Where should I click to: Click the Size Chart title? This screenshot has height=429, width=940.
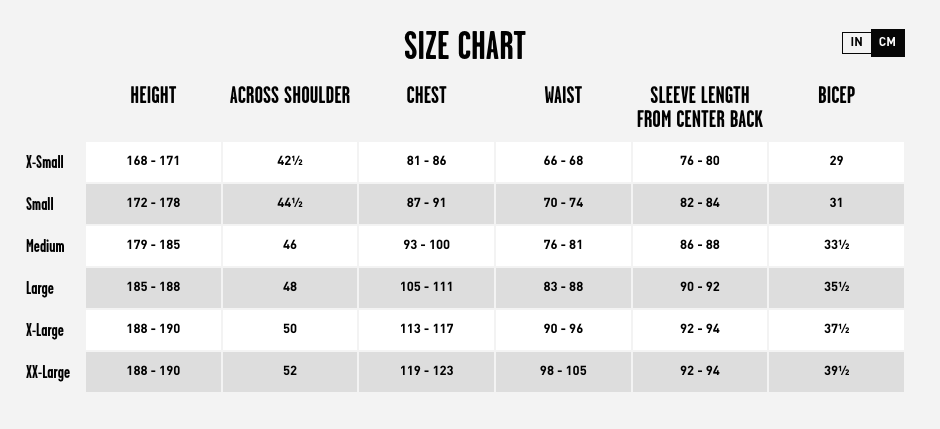465,46
